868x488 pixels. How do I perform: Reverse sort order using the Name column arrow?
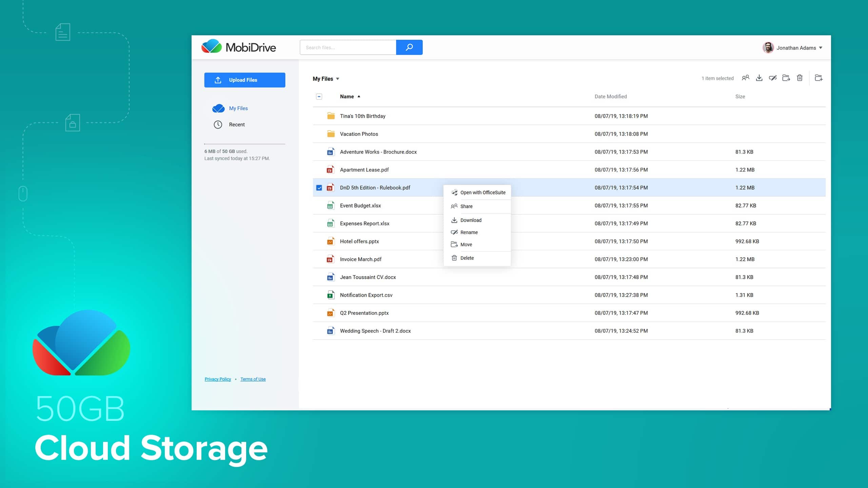point(359,96)
